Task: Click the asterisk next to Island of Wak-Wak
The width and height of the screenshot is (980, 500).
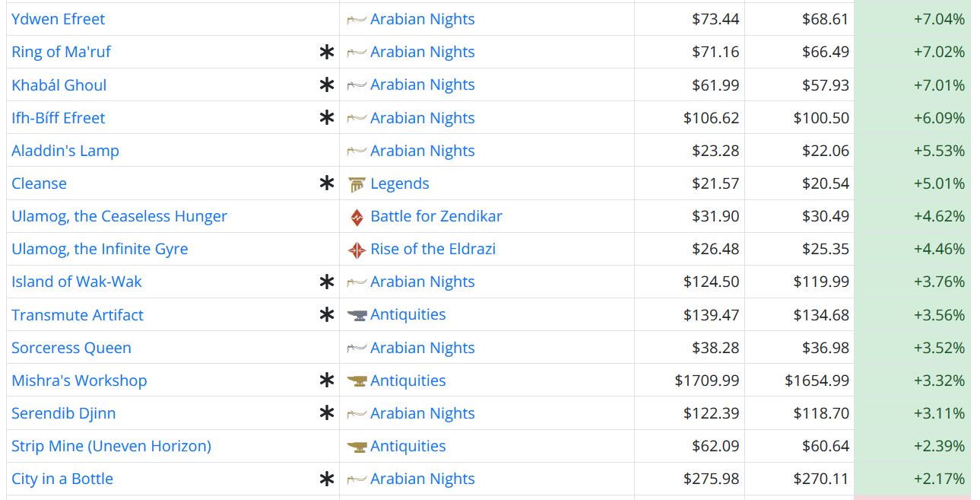Action: (x=327, y=282)
